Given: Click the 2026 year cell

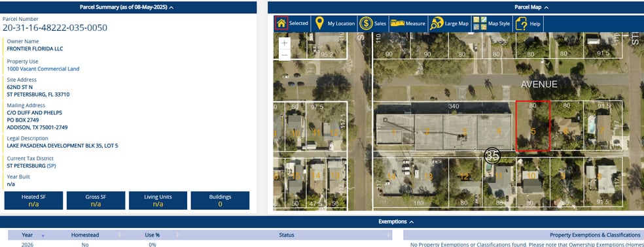Looking at the screenshot, I should tap(27, 244).
